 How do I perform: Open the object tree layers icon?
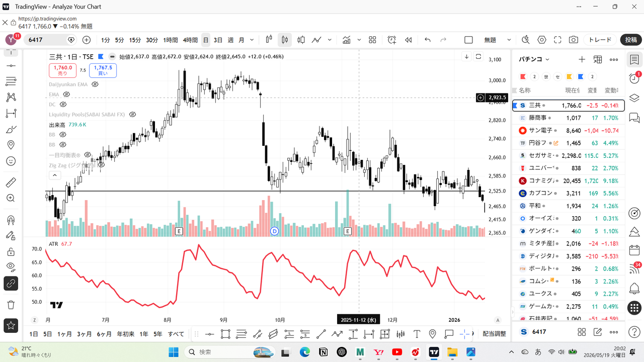[x=634, y=98]
